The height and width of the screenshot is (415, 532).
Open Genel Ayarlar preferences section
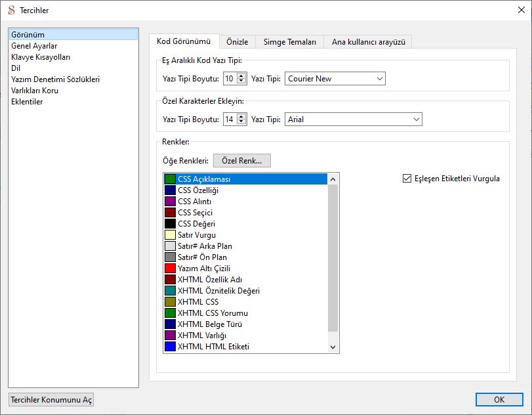tap(73, 46)
